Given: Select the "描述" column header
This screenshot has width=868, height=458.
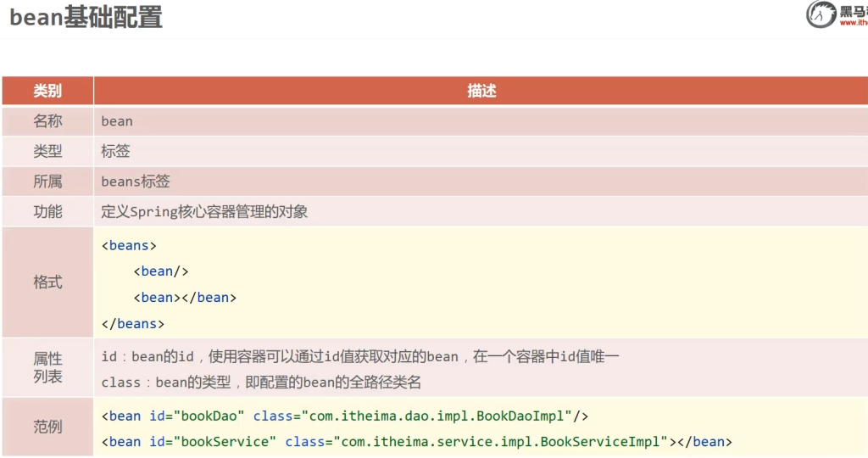Looking at the screenshot, I should (x=481, y=91).
